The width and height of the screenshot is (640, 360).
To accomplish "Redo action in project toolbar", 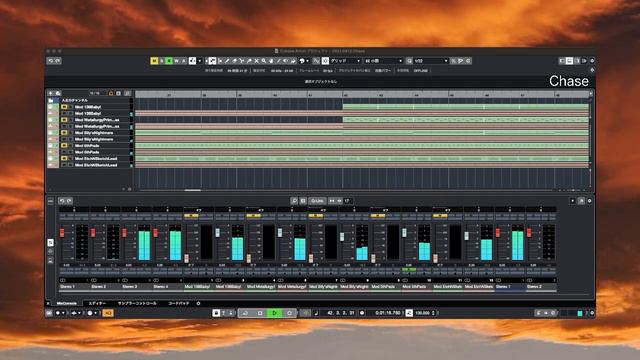I will (58, 61).
